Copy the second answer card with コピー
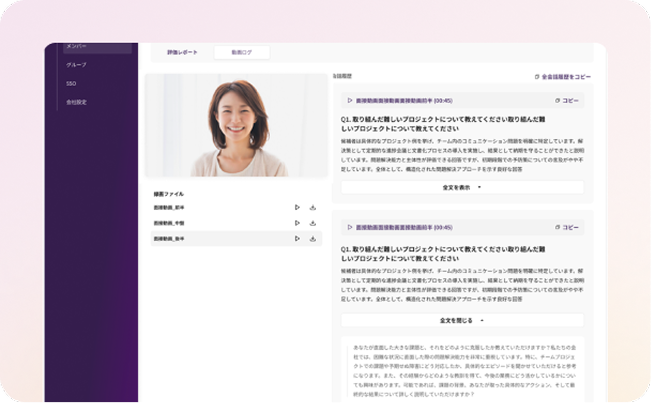 click(x=566, y=227)
